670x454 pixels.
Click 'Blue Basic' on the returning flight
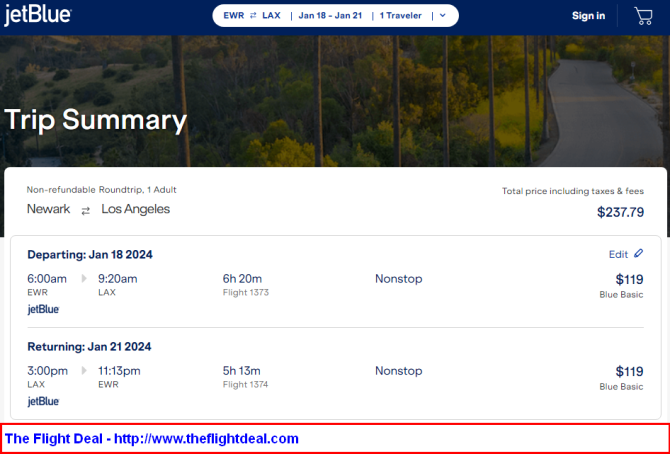pos(621,386)
